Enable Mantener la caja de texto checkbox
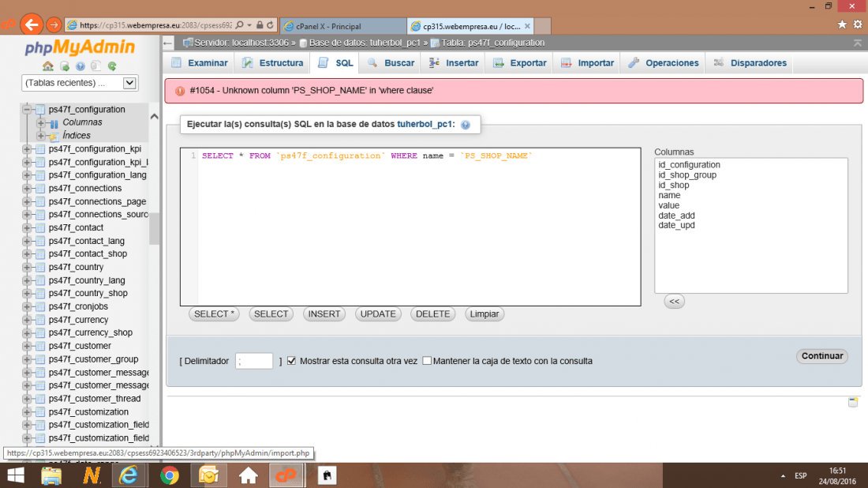 tap(427, 361)
